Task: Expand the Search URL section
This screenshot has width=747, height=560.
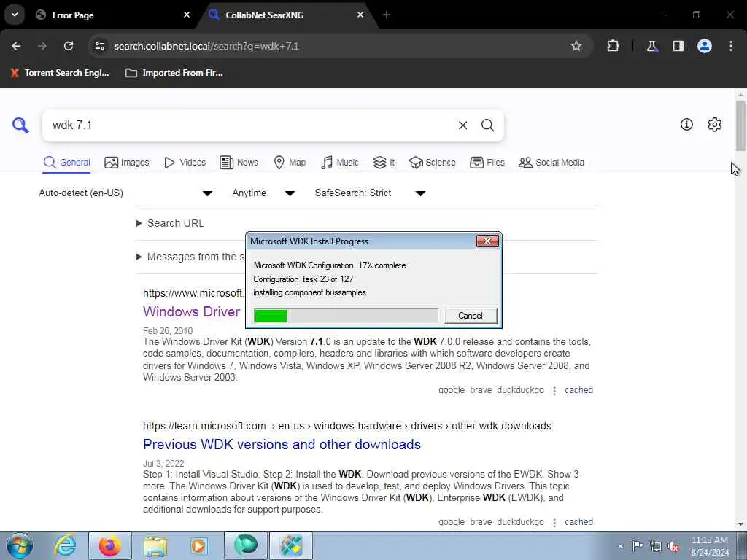Action: coord(171,223)
